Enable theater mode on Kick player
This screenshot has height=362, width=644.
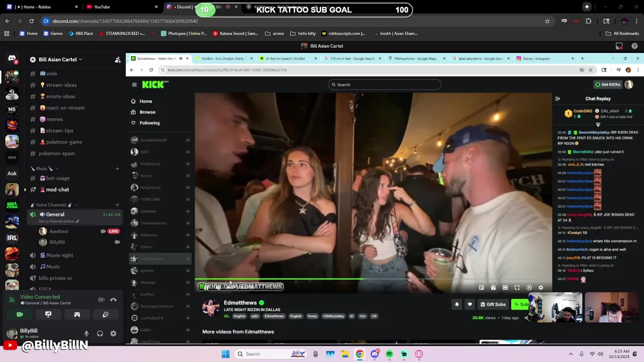[505, 288]
